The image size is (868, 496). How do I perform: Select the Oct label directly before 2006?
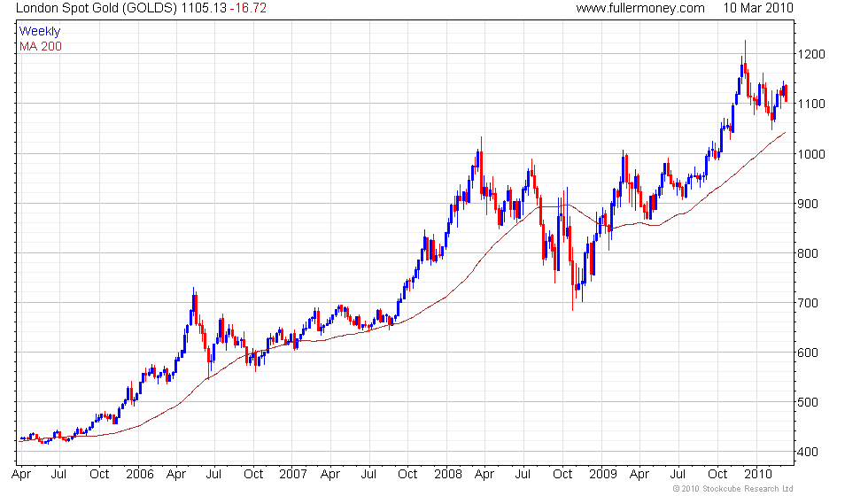pyautogui.click(x=99, y=475)
